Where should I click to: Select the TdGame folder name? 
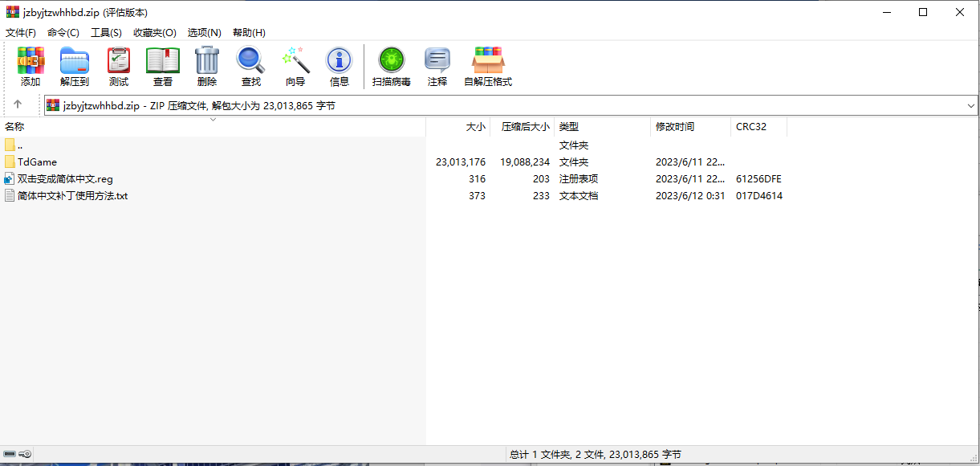37,162
